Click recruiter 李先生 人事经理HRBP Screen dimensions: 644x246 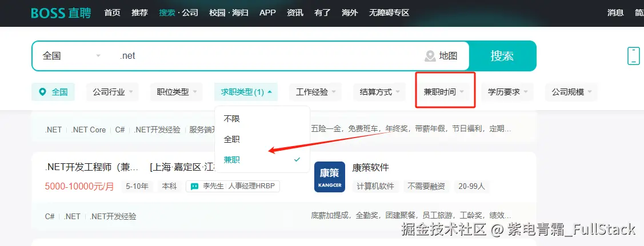233,186
